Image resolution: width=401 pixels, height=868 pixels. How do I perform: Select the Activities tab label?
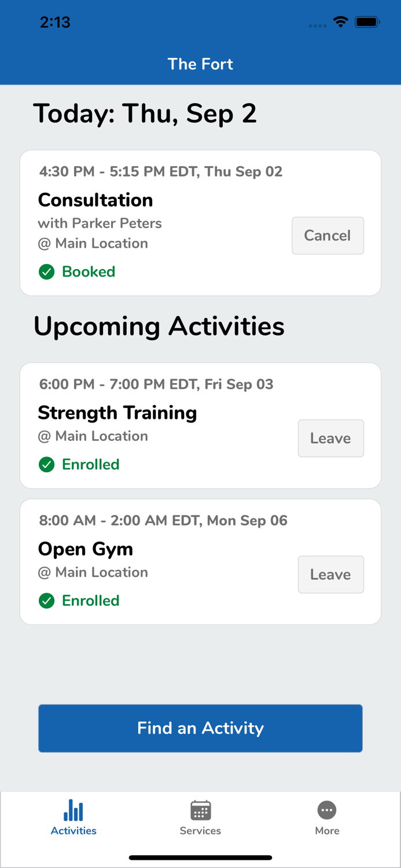[x=73, y=830]
